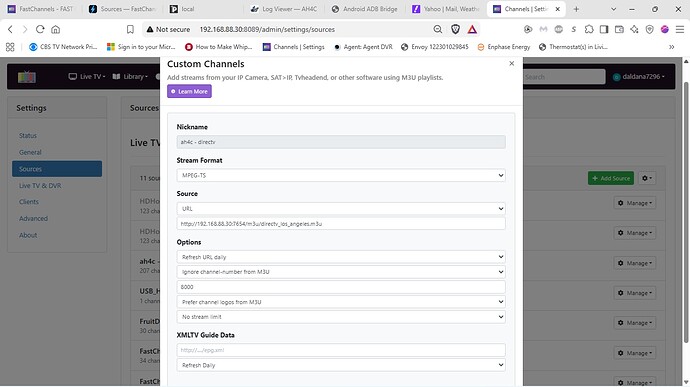
Task: Open a new browser tab with plus
Action: click(576, 9)
